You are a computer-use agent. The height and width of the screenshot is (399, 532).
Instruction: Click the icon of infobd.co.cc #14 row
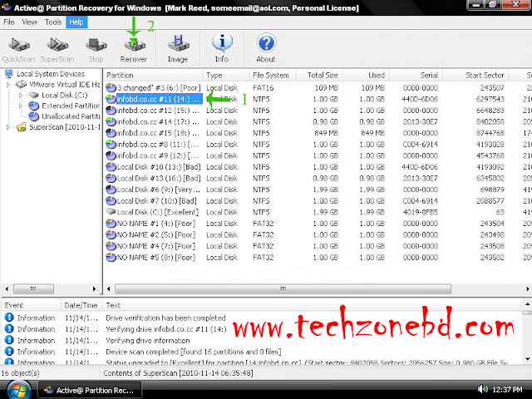point(111,121)
